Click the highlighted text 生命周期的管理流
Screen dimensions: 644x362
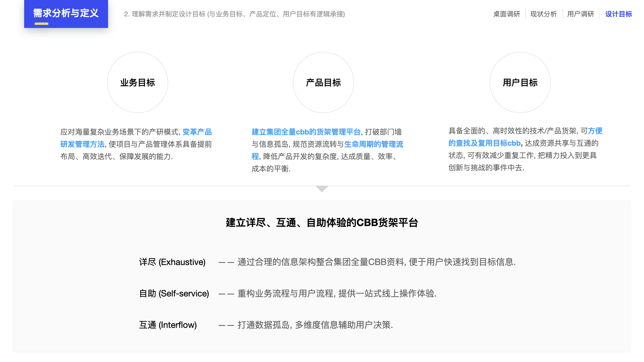pyautogui.click(x=374, y=144)
